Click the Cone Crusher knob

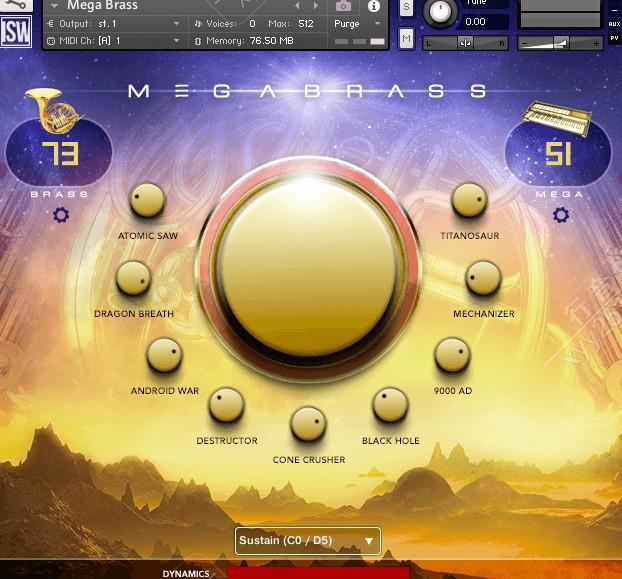(x=309, y=424)
